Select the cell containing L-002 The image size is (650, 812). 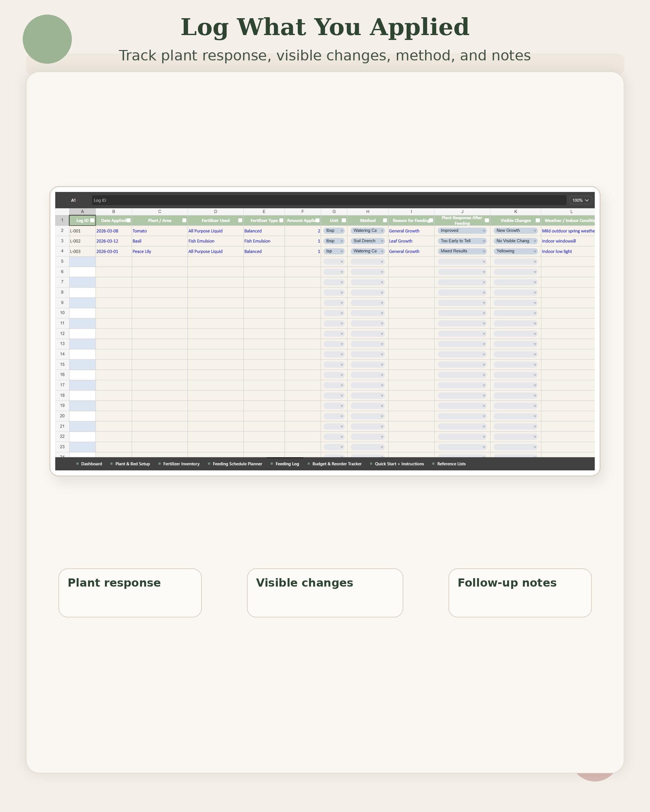(83, 241)
